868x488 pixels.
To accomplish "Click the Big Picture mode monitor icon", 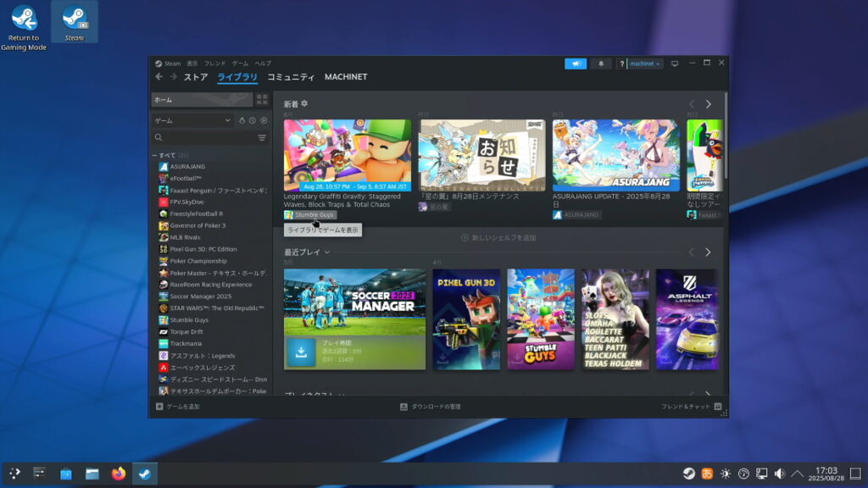I will coord(675,64).
